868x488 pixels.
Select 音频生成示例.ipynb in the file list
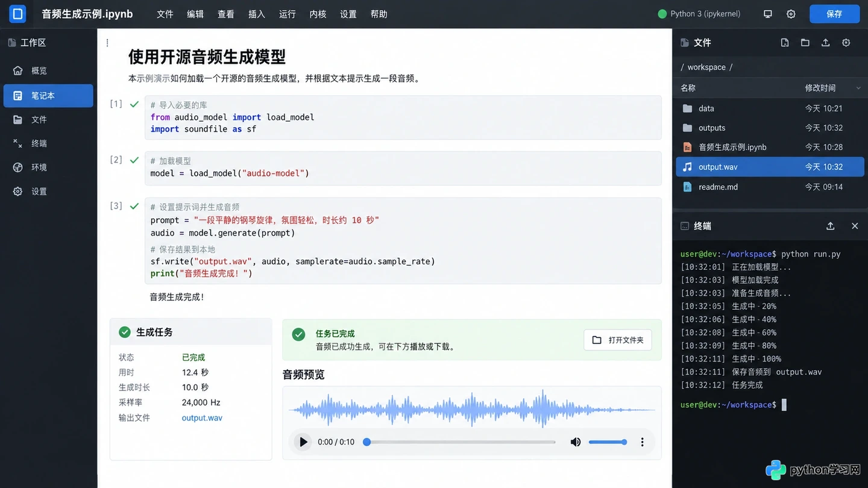point(770,147)
